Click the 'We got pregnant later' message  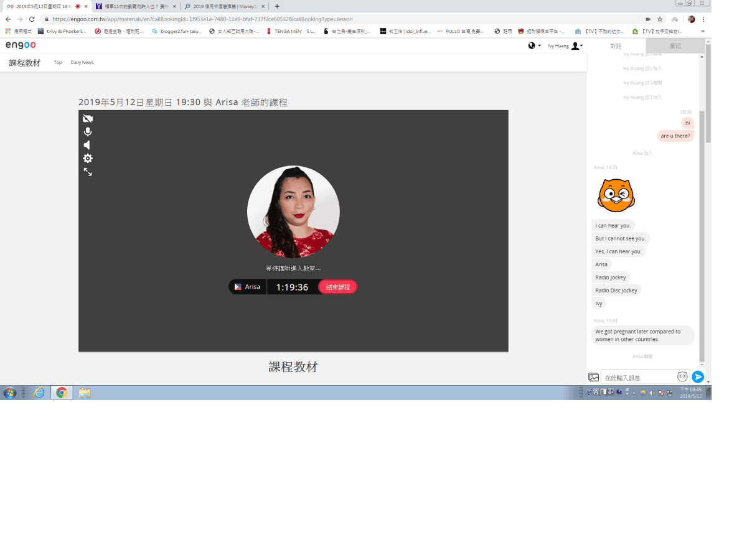click(642, 335)
